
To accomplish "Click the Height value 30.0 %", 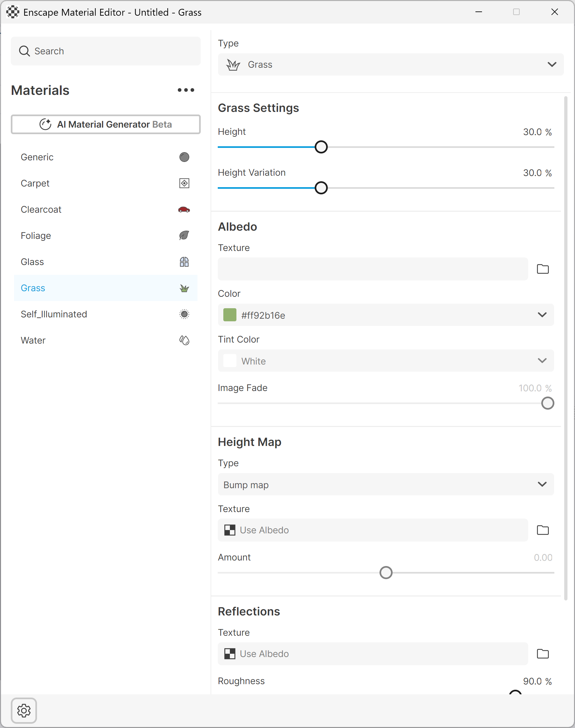I will pyautogui.click(x=537, y=132).
